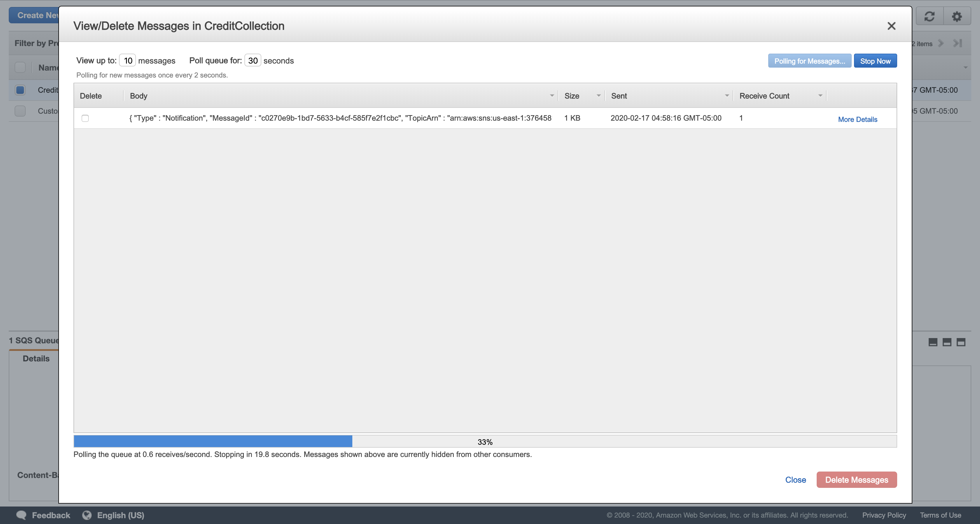
Task: Click the Poll queue for seconds field
Action: tap(253, 60)
